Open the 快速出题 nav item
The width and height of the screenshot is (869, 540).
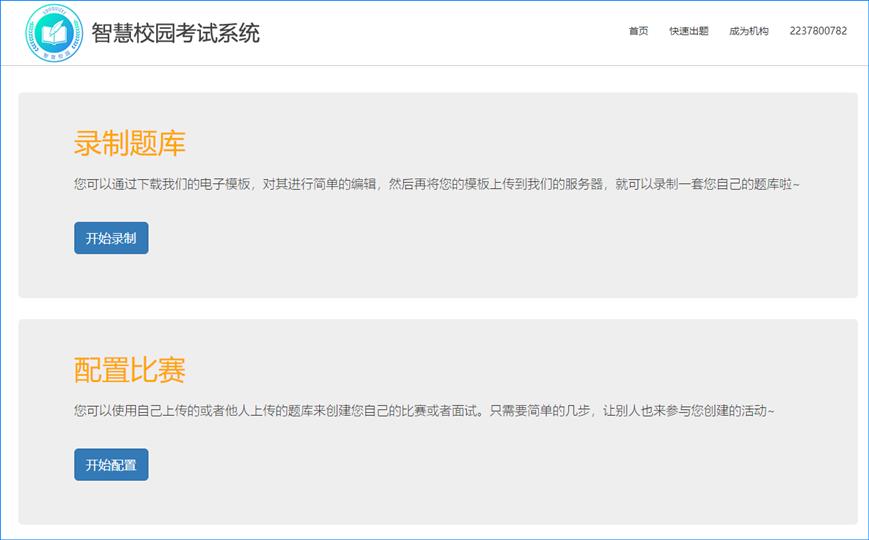tap(688, 31)
